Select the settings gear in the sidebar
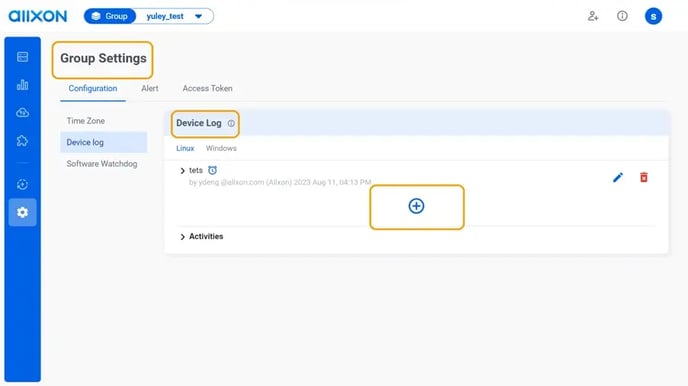 (22, 212)
